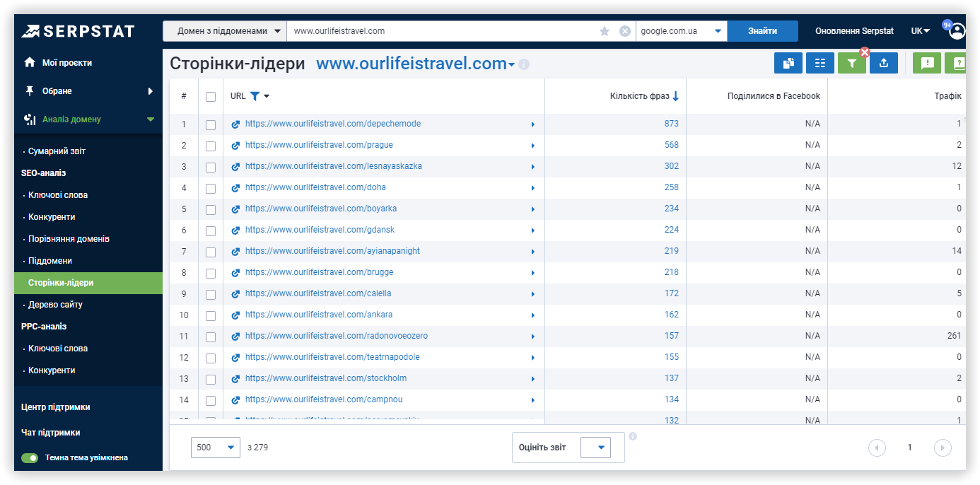Click info icon near Оцініть звіт

633,436
